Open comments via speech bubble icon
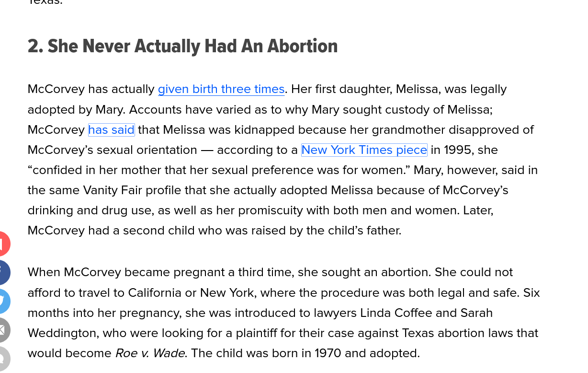The height and width of the screenshot is (373, 588). click(4, 359)
